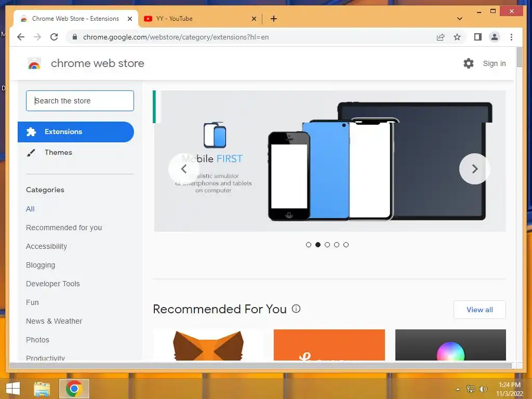Open the orange extension card

click(x=329, y=345)
